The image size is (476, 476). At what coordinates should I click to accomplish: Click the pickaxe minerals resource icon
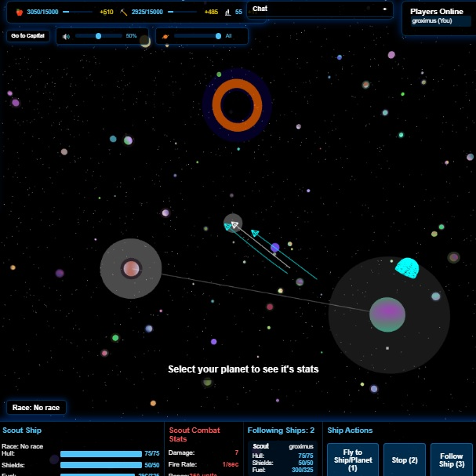click(x=123, y=13)
